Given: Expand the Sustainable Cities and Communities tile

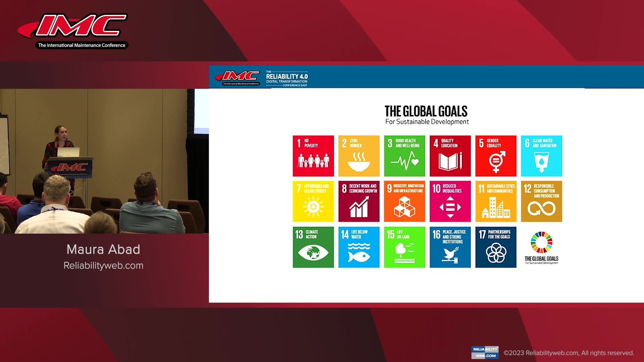Looking at the screenshot, I should (495, 201).
